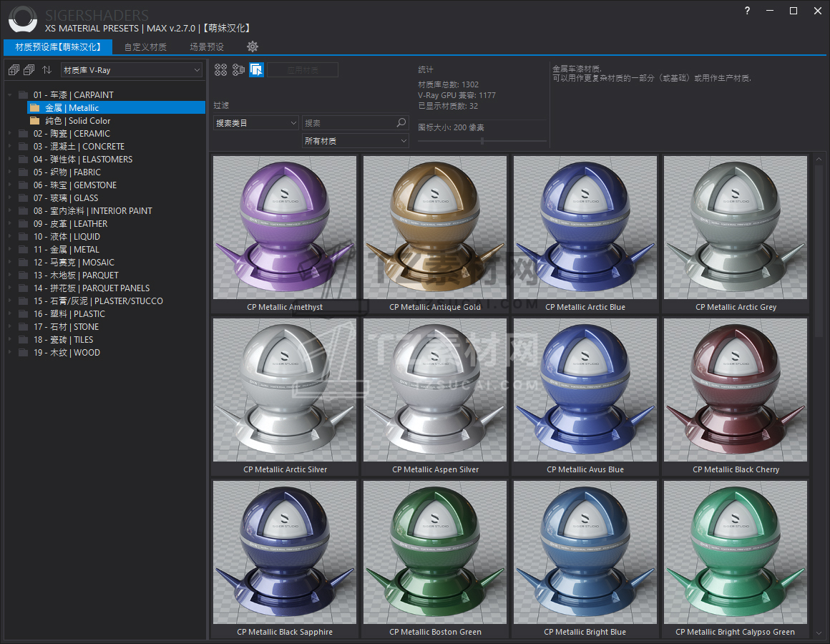Select the CP Metallic Amethyst thumbnail
Viewport: 830px width, 644px height.
coord(285,228)
